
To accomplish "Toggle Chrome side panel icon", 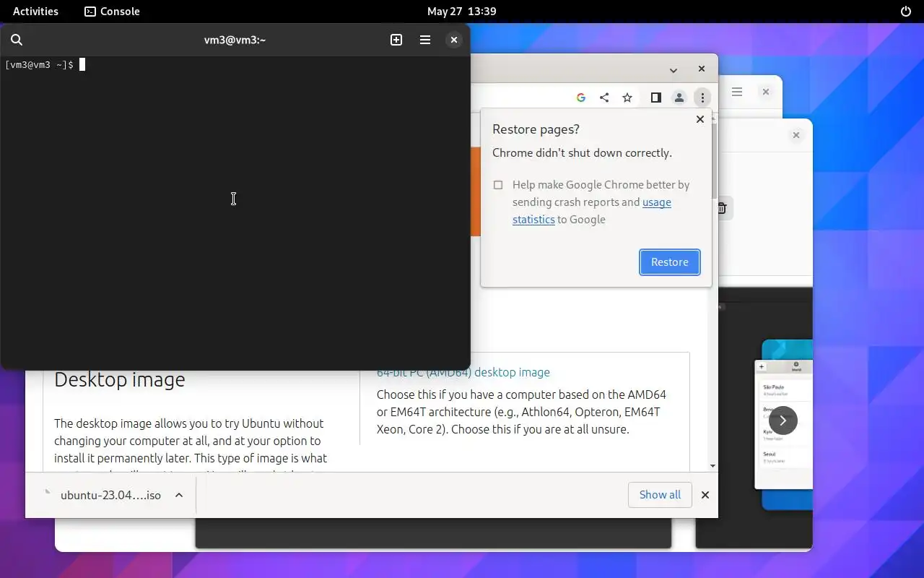I will (656, 98).
